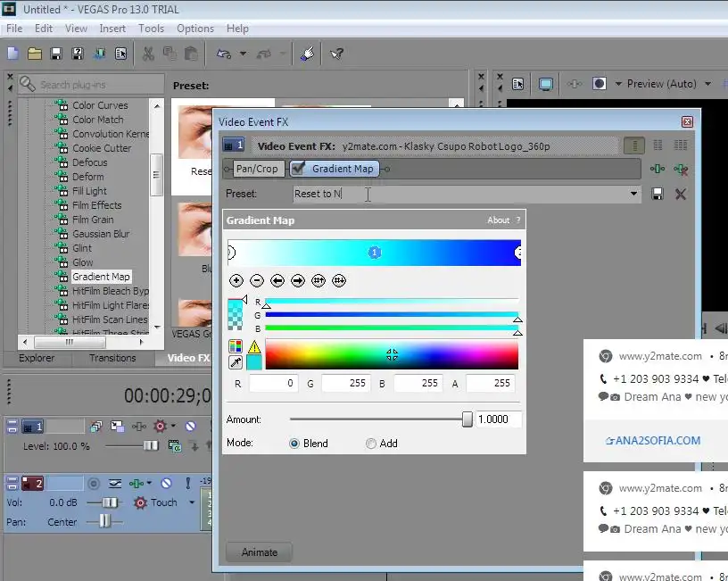
Task: Create a new project from the toolbar
Action: pyautogui.click(x=12, y=54)
